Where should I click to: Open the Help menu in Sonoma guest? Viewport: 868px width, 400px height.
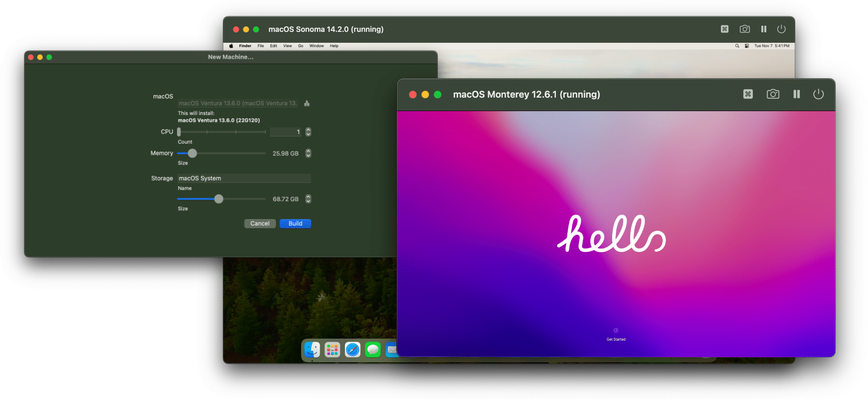(x=334, y=46)
